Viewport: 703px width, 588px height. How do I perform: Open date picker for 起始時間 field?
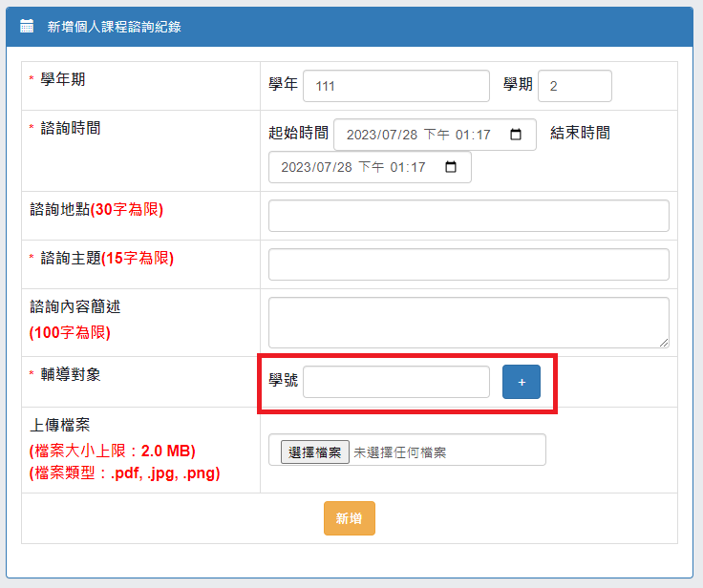[516, 135]
